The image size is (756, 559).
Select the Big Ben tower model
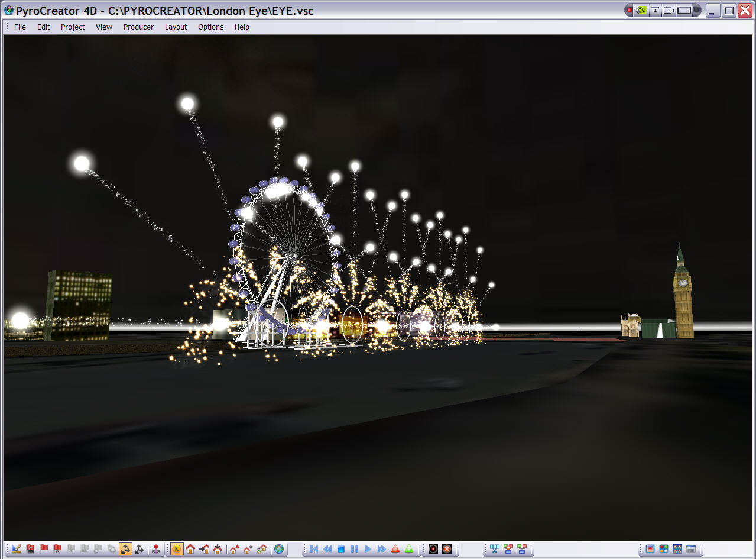[683, 290]
